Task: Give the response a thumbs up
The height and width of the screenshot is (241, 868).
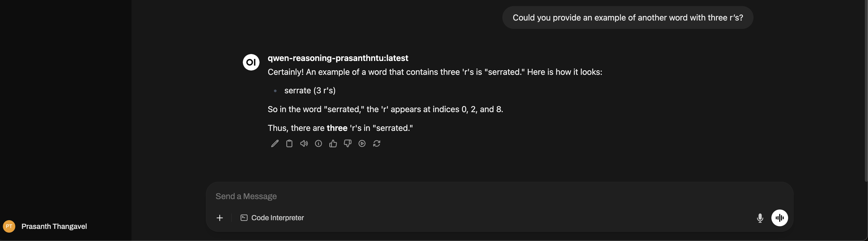Action: click(333, 143)
